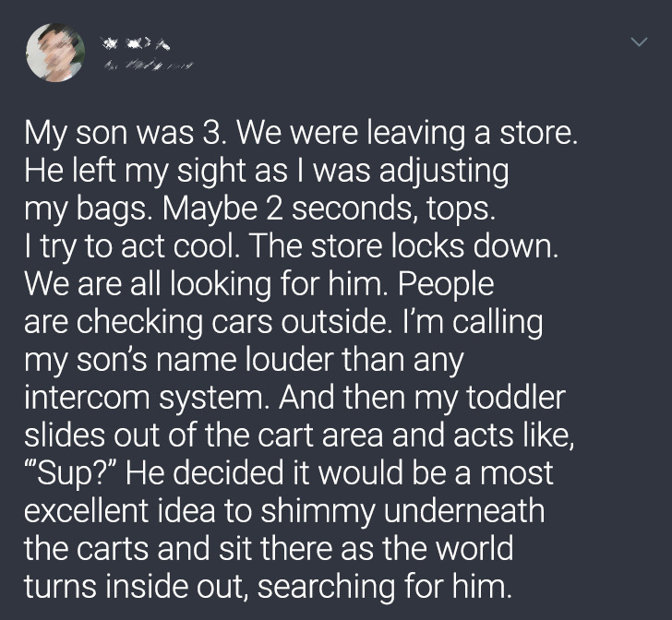Open the blurred display name beside the avatar
The width and height of the screenshot is (672, 620).
coord(136,43)
